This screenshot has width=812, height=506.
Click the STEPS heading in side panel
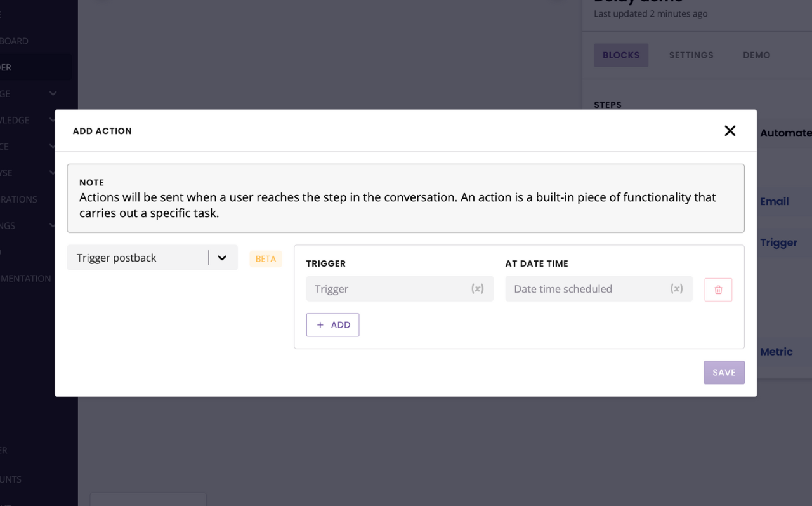(x=608, y=105)
